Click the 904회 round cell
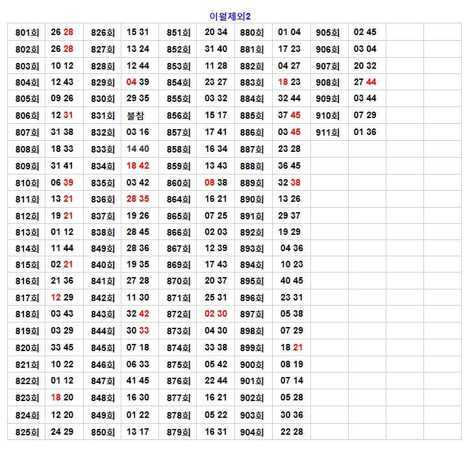The height and width of the screenshot is (451, 476). click(x=252, y=432)
